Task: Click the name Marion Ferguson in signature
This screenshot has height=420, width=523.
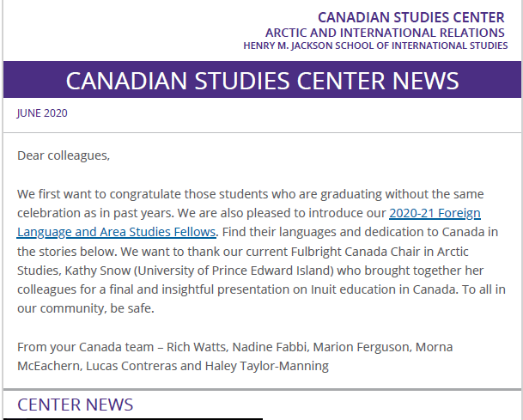Action: [x=362, y=347]
